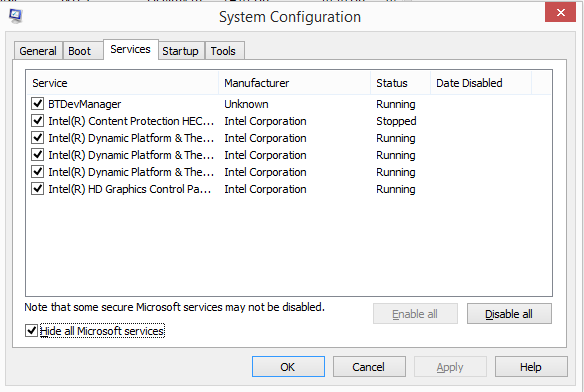Click Running status in the BTDevManager row
The image size is (584, 392).
click(396, 104)
